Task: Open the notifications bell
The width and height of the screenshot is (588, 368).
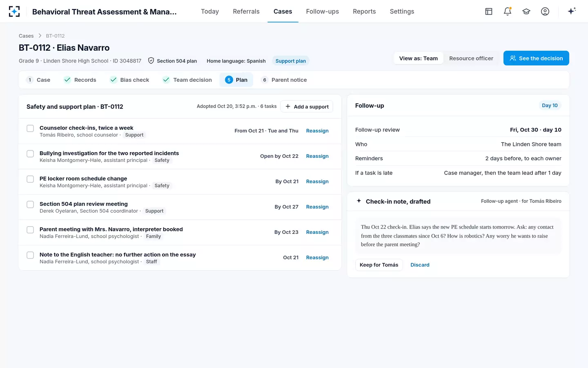Action: pos(508,11)
